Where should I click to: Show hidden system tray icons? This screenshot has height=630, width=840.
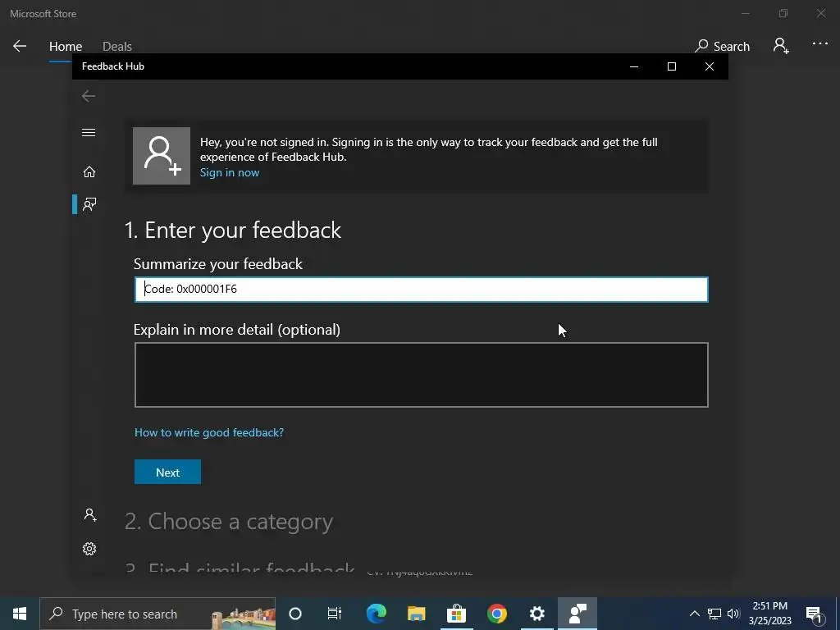tap(694, 614)
